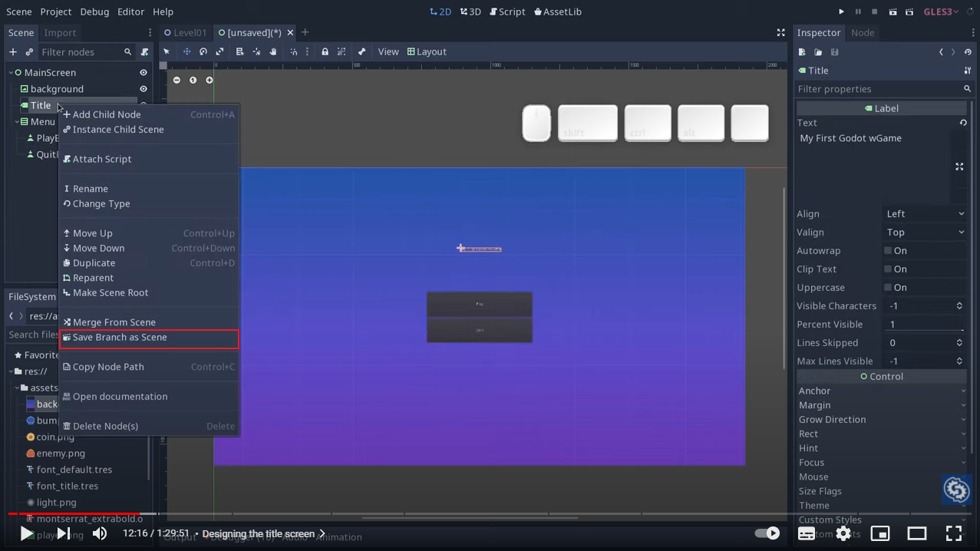Click the Add Node plus icon in Scene dock
980x551 pixels.
coord(12,51)
